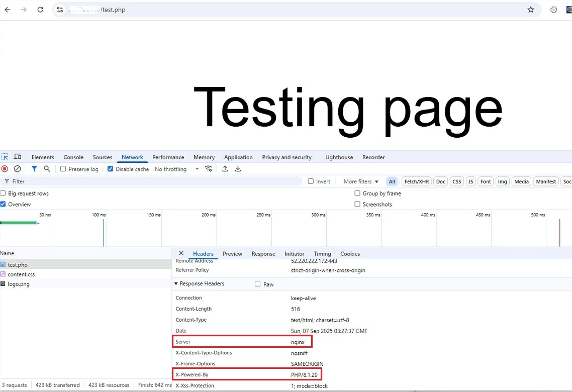Filter requests by Img type
Image resolution: width=572 pixels, height=392 pixels.
pos(502,181)
